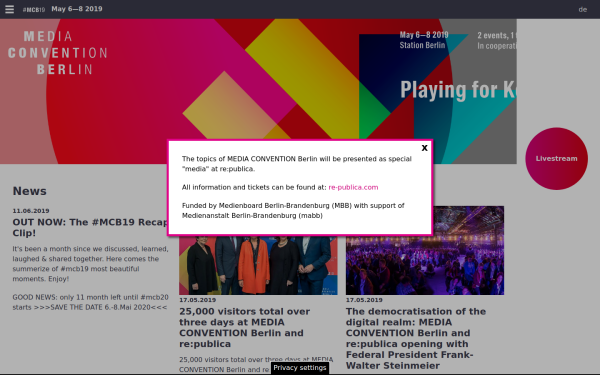The height and width of the screenshot is (375, 600).
Task: Click the 'It's been a month since' summary text
Action: (90, 264)
